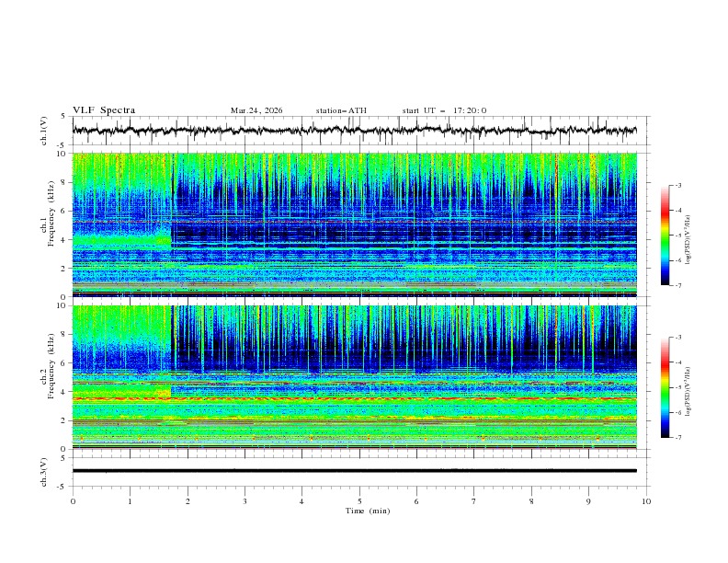Click time axis tick label "7"

(x=474, y=501)
